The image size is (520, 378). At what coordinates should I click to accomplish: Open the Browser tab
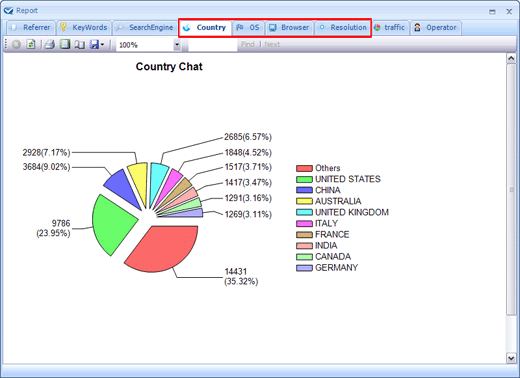pos(289,28)
